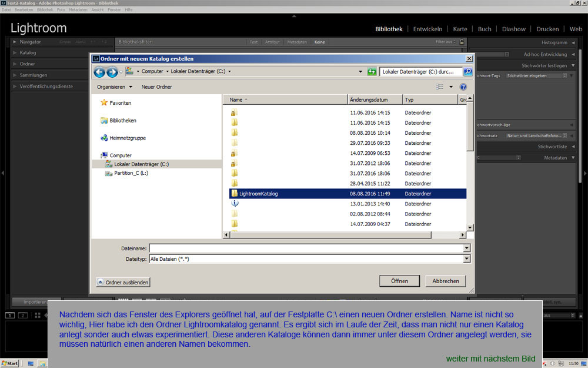Click the change view icon in toolbar
Image resolution: width=588 pixels, height=368 pixels.
tap(440, 87)
